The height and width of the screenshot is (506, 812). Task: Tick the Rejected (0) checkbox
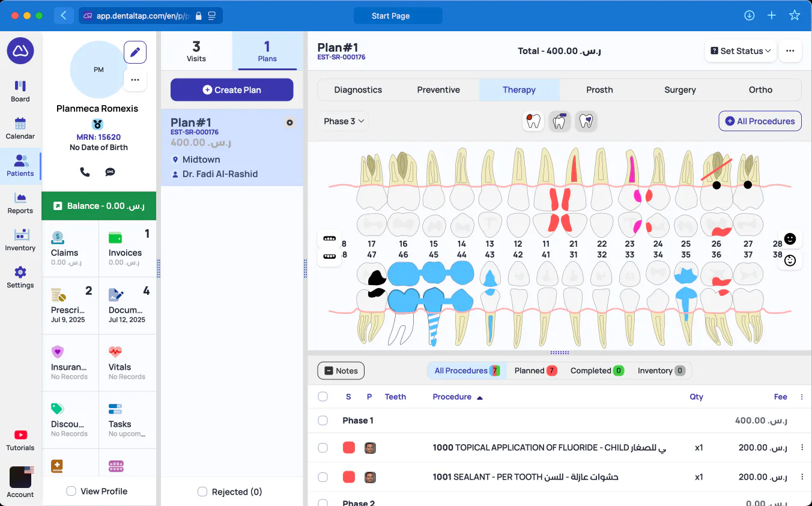[202, 492]
